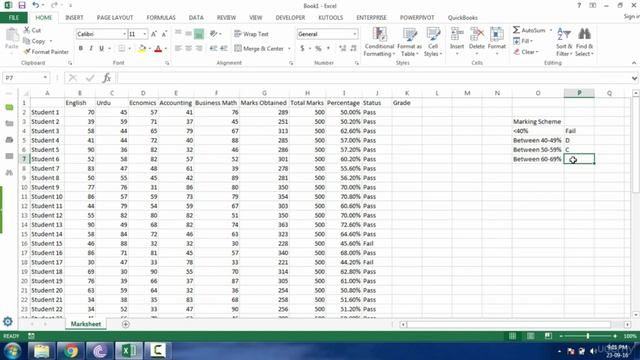Click the Percent Style icon
Screen dimensions: 640x360
(318, 49)
